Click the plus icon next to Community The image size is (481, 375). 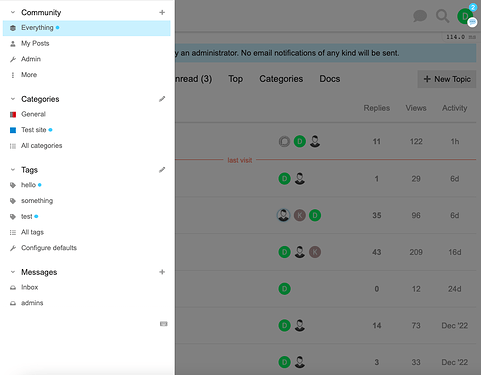(x=162, y=12)
